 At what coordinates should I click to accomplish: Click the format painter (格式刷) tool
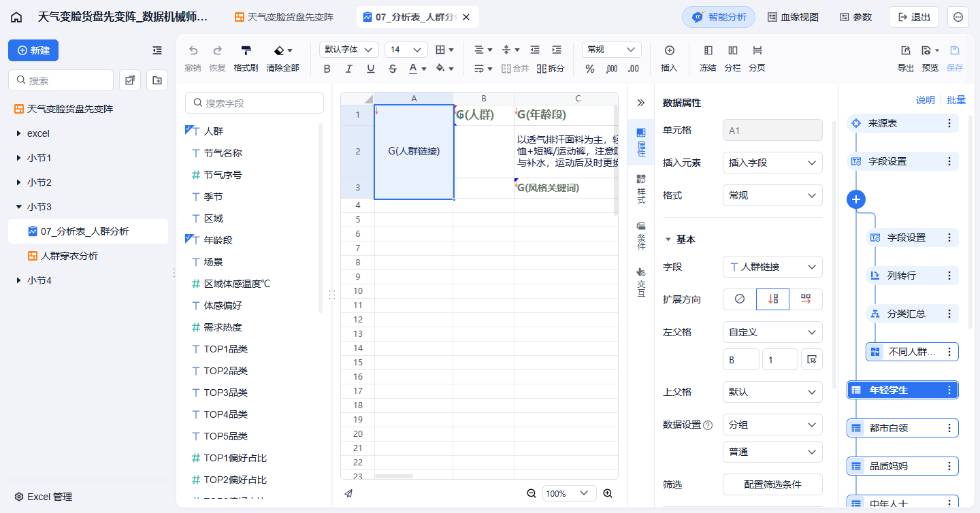[246, 59]
